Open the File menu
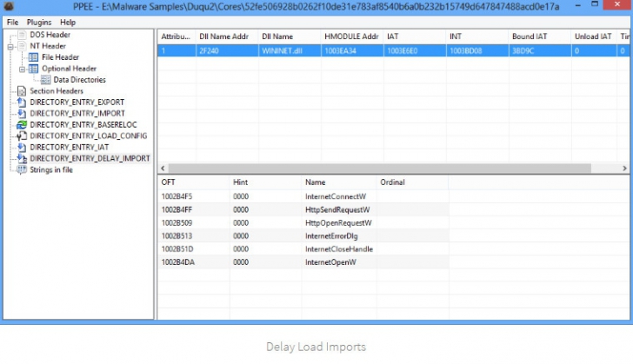 [x=12, y=23]
